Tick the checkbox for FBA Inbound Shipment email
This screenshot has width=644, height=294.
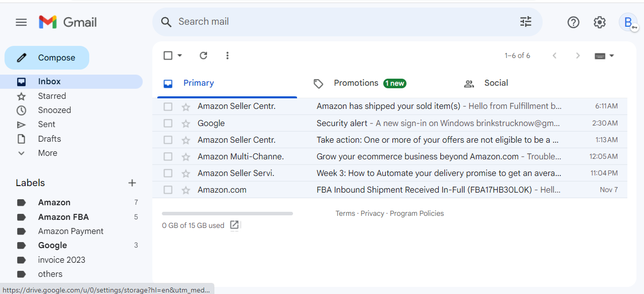coord(168,190)
